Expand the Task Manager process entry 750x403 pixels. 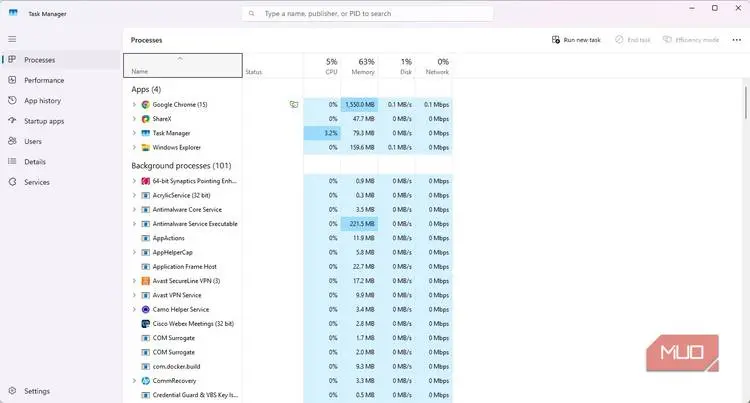pos(134,133)
